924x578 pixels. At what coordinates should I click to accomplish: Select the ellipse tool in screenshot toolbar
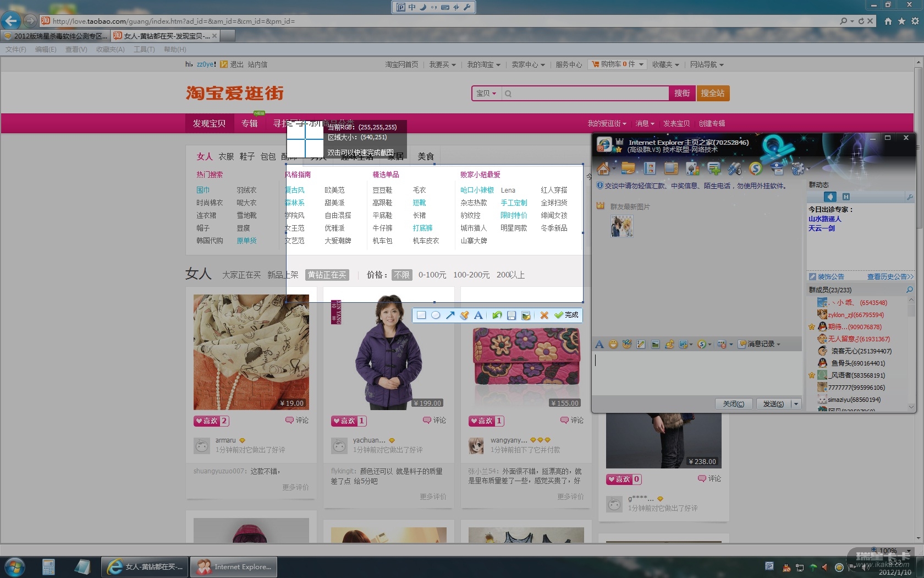click(x=436, y=315)
